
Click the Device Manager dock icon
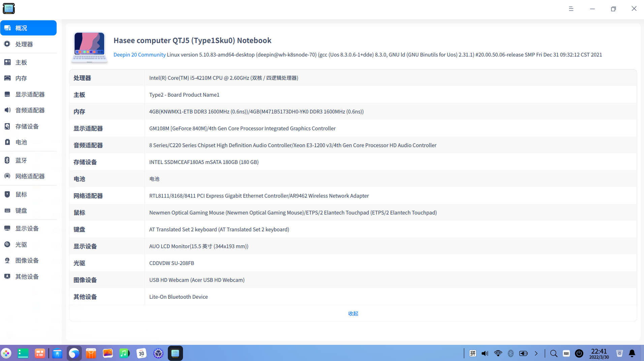pos(175,353)
